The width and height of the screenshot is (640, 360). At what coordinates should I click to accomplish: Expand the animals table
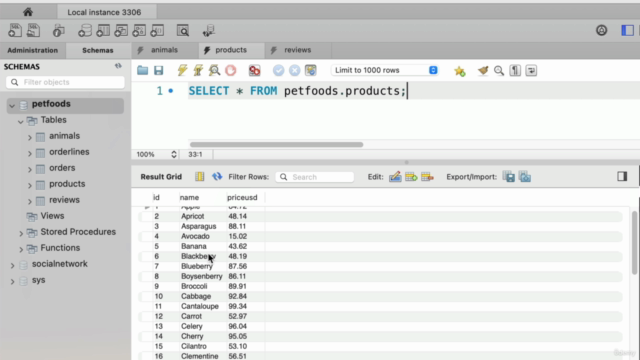[29, 138]
